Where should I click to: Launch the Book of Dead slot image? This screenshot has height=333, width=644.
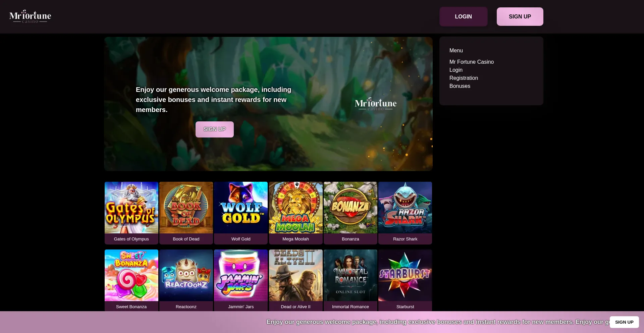point(186,208)
